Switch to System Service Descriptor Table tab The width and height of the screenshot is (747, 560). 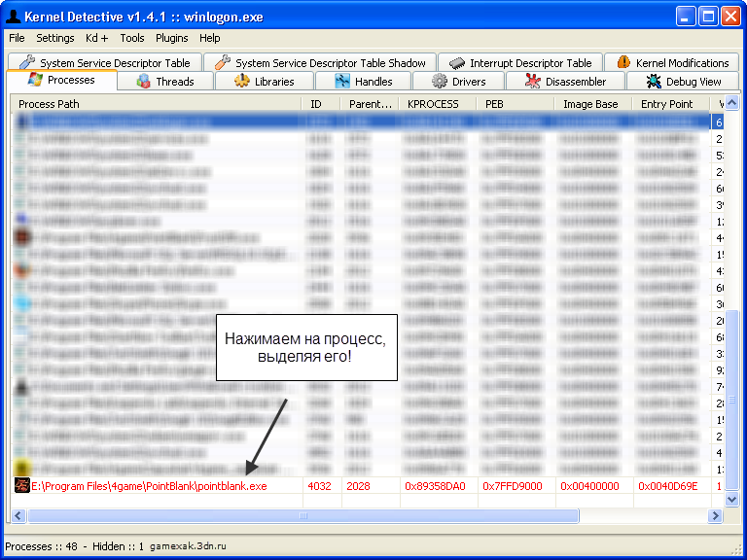(105, 62)
